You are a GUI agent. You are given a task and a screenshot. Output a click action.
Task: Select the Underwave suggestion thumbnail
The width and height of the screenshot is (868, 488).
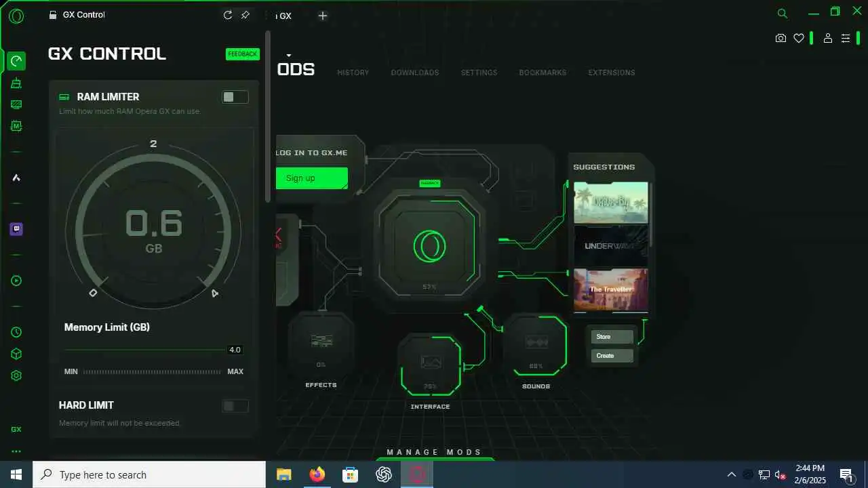611,245
